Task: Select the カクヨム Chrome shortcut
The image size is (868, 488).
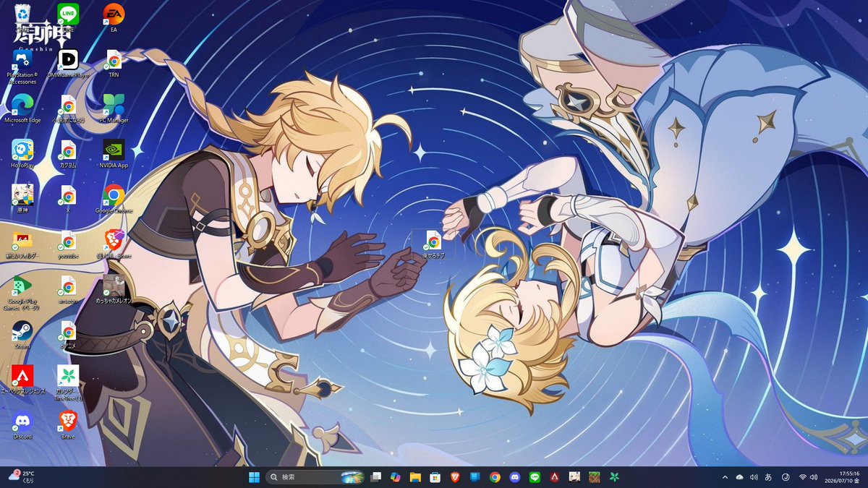Action: [68, 153]
